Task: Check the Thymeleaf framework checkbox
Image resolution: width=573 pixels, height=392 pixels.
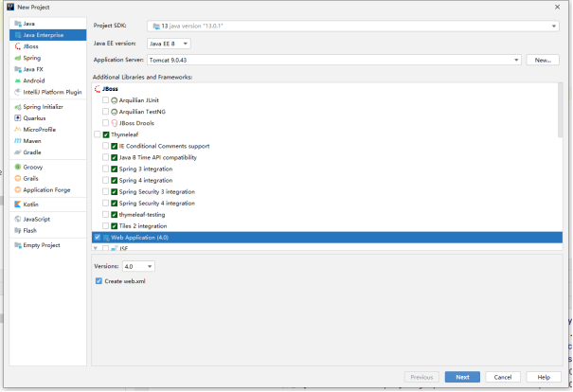Action: click(x=98, y=134)
